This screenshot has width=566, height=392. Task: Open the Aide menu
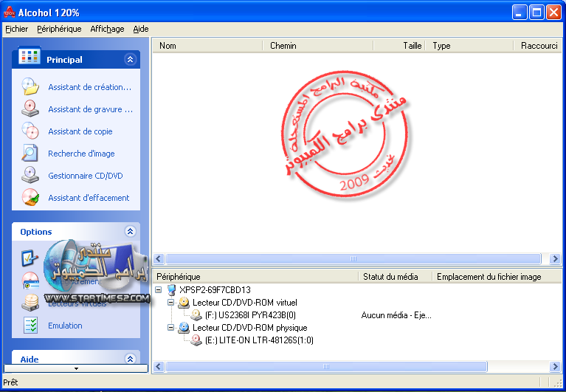click(141, 29)
